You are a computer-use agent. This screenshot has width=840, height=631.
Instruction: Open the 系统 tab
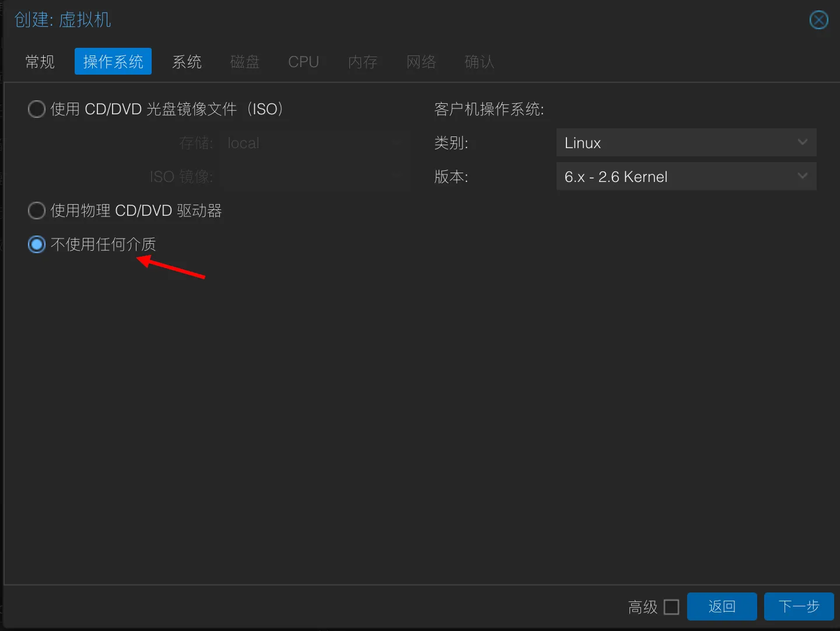pos(187,62)
